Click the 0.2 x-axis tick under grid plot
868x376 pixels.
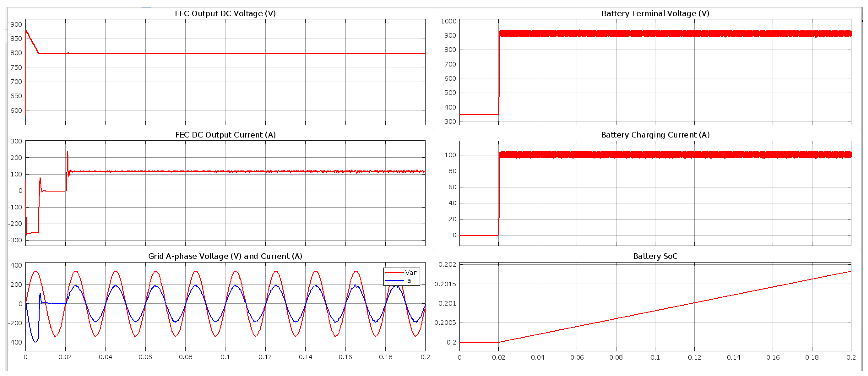(x=425, y=357)
